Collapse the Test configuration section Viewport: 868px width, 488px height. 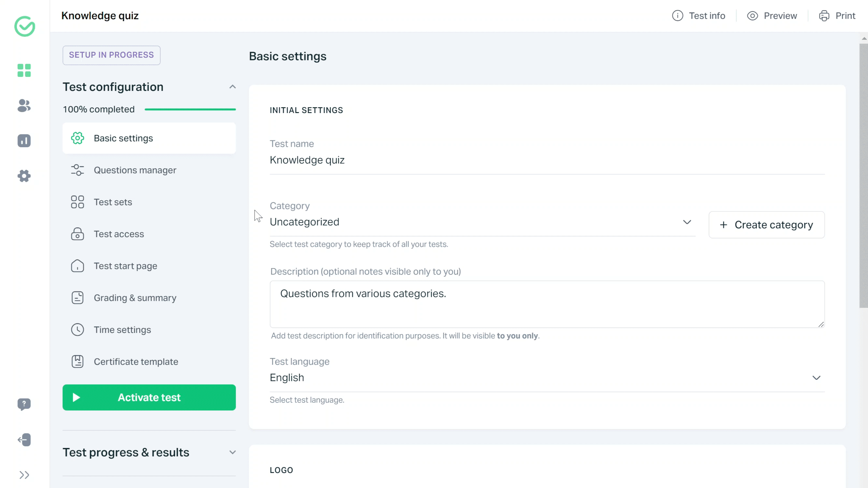click(x=233, y=87)
